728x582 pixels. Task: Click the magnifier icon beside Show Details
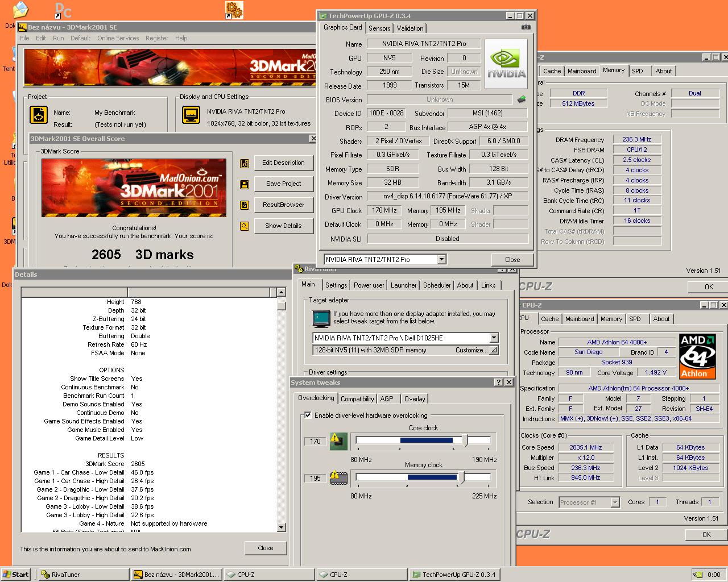click(245, 226)
